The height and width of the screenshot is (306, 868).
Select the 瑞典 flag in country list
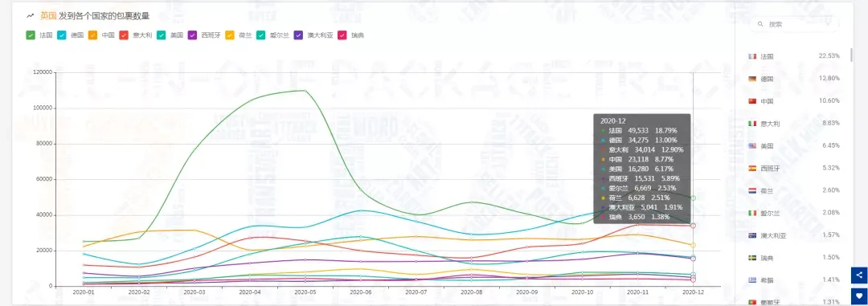click(751, 258)
